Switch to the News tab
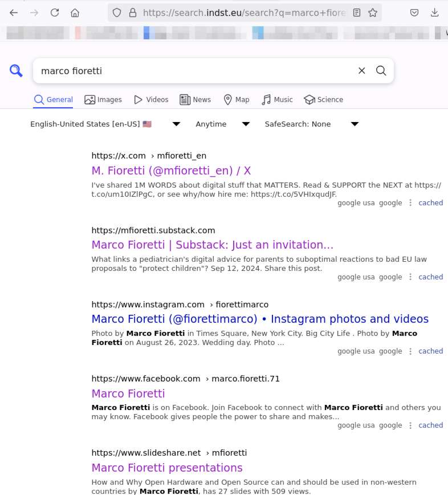448x495 pixels. [196, 100]
